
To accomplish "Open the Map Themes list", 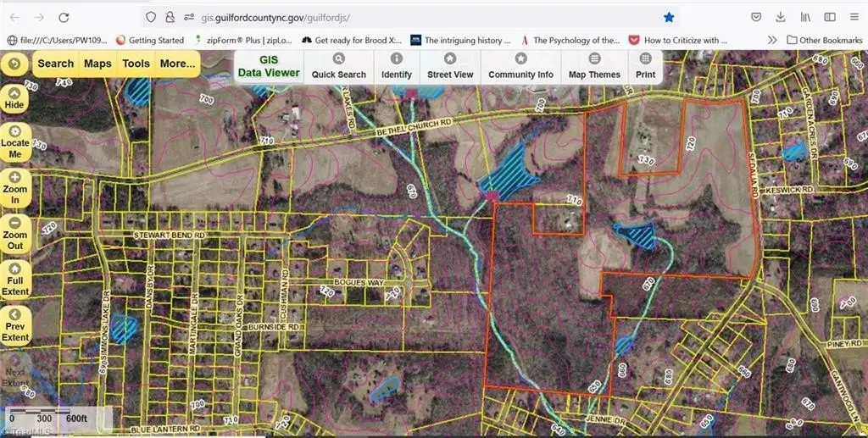I will click(594, 66).
